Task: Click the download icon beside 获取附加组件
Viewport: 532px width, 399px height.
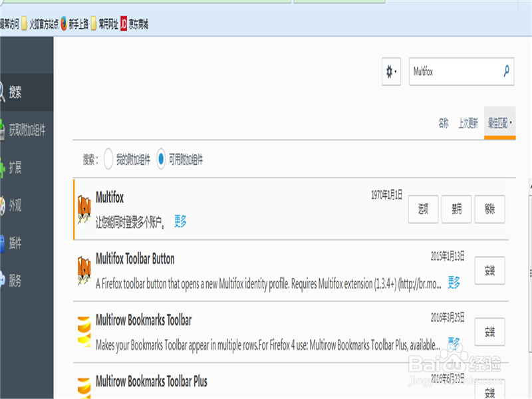Action: tap(2, 130)
